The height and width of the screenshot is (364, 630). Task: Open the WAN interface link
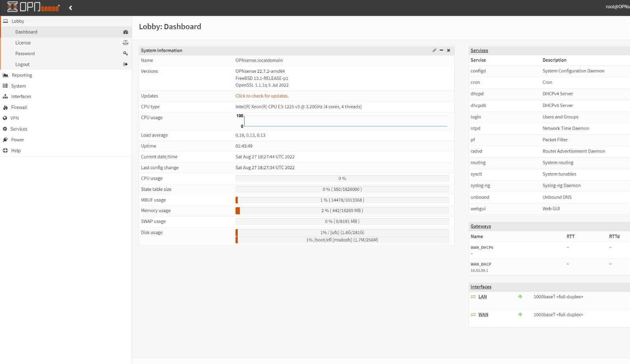pyautogui.click(x=483, y=315)
